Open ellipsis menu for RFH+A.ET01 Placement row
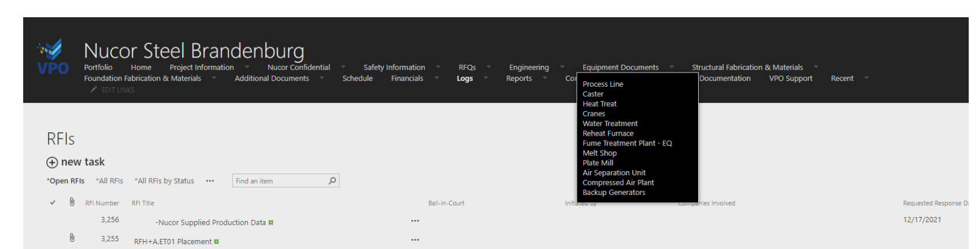The width and height of the screenshot is (980, 249). 415,239
